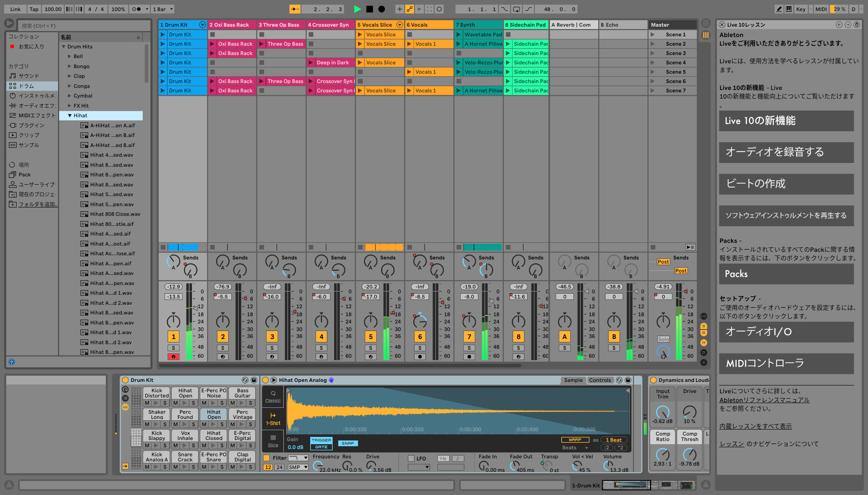The image size is (868, 495).
Task: Enable the MIDI map mode switch
Action: 821,9
